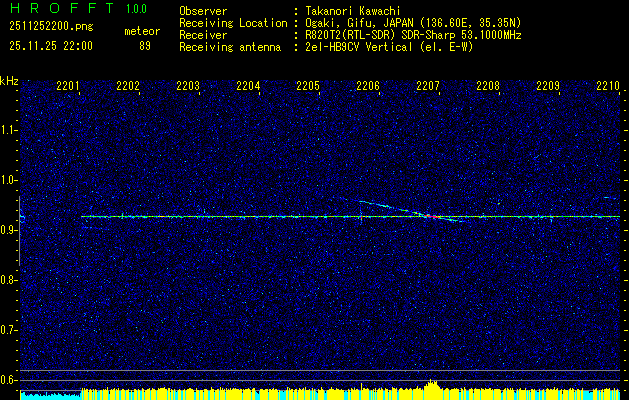
Task: Click the red peak of the meteor echo
Action: pyautogui.click(x=431, y=216)
